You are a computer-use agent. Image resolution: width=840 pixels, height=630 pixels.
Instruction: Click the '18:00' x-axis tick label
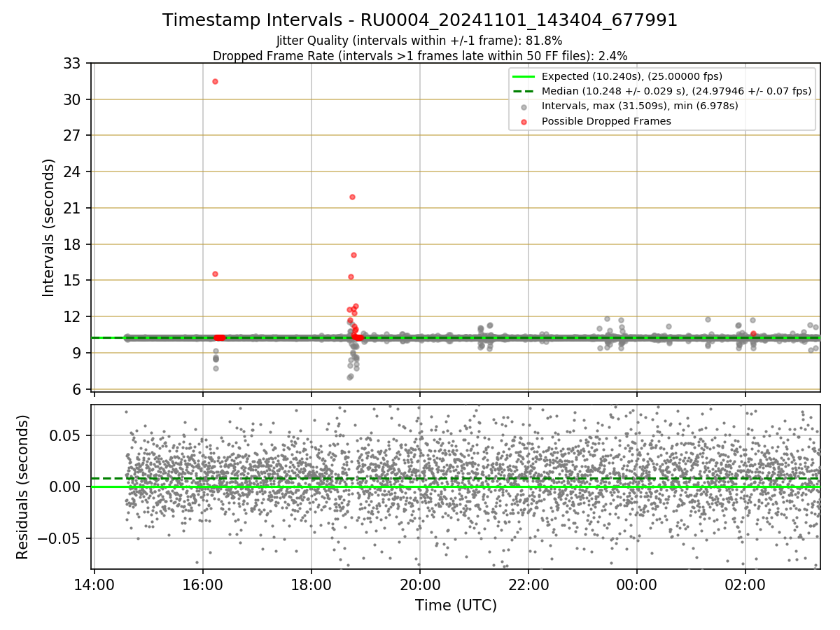pos(311,585)
